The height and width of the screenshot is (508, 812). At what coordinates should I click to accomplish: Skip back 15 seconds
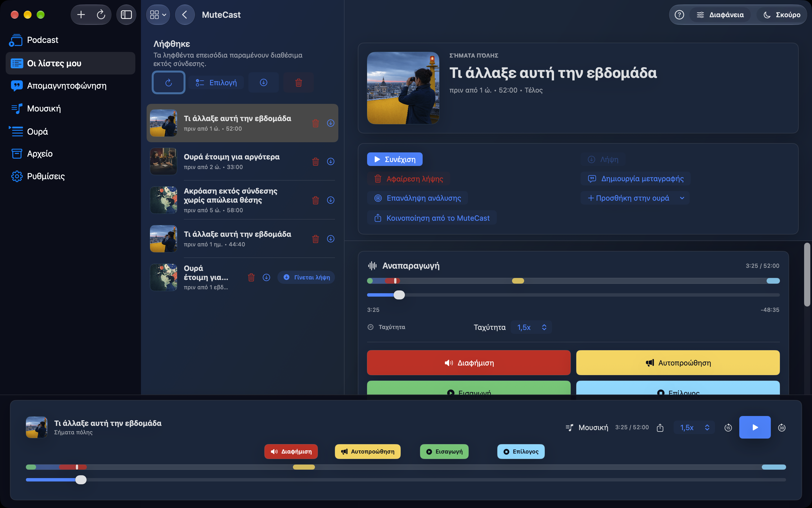point(728,427)
